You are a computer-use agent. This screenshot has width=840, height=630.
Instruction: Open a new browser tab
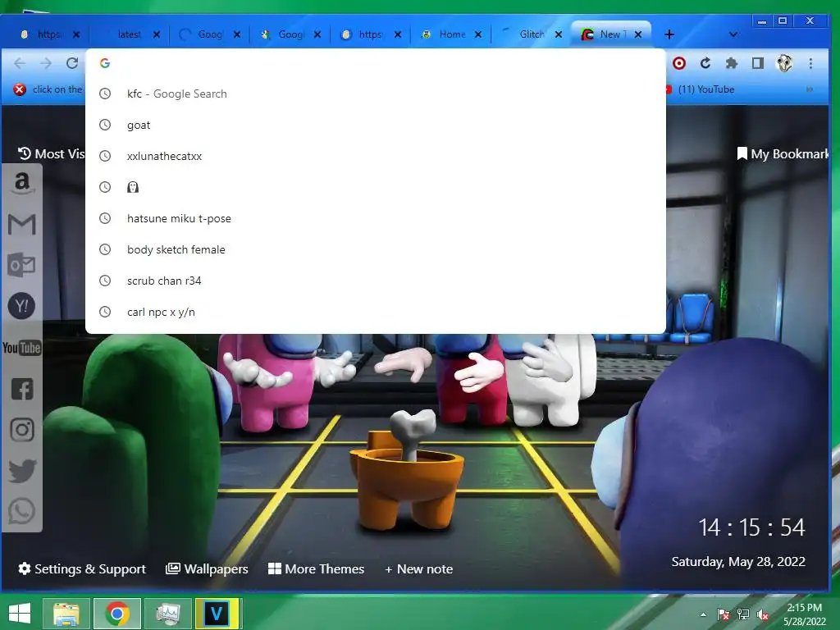[x=669, y=34]
